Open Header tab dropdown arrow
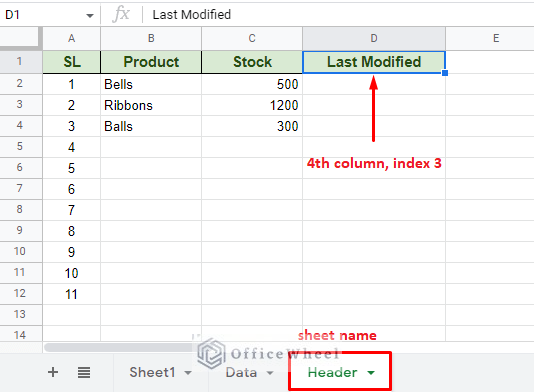The height and width of the screenshot is (392, 534). coord(371,373)
